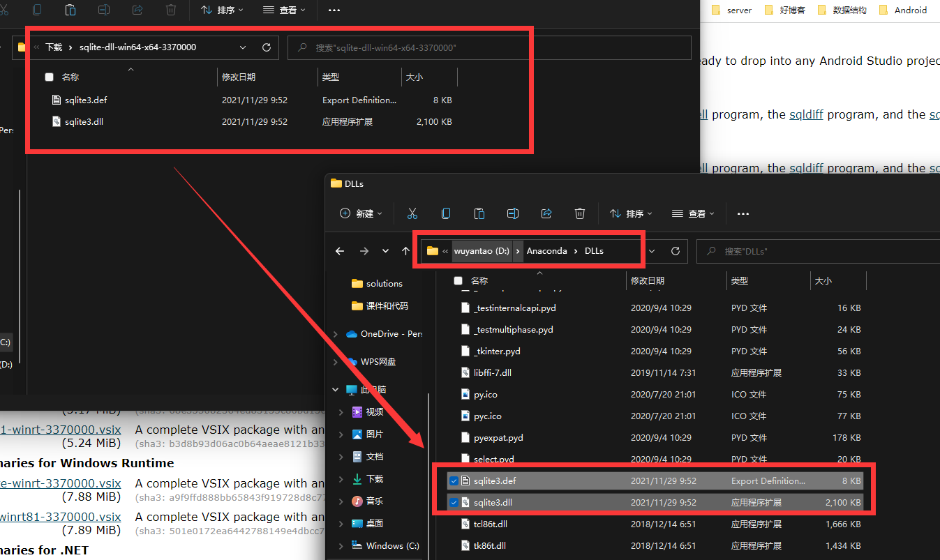Image resolution: width=940 pixels, height=560 pixels.
Task: Go up one folder level in DLLs window
Action: pyautogui.click(x=405, y=251)
